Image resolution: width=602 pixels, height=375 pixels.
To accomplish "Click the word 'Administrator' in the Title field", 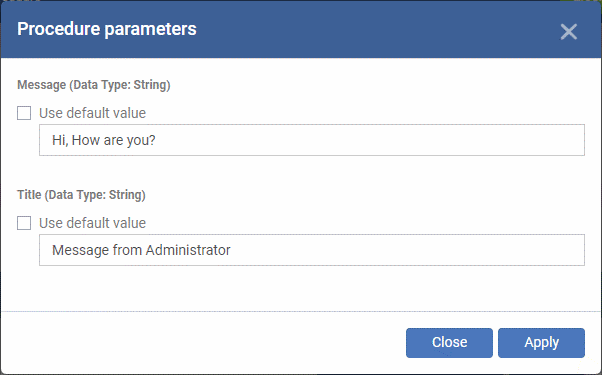I will pyautogui.click(x=188, y=250).
